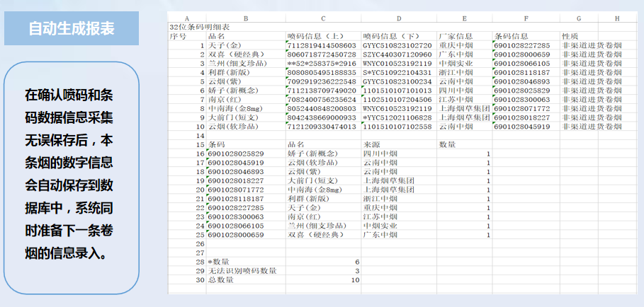Image resolution: width=644 pixels, height=307 pixels.
Task: Select the column G header
Action: pyautogui.click(x=579, y=18)
